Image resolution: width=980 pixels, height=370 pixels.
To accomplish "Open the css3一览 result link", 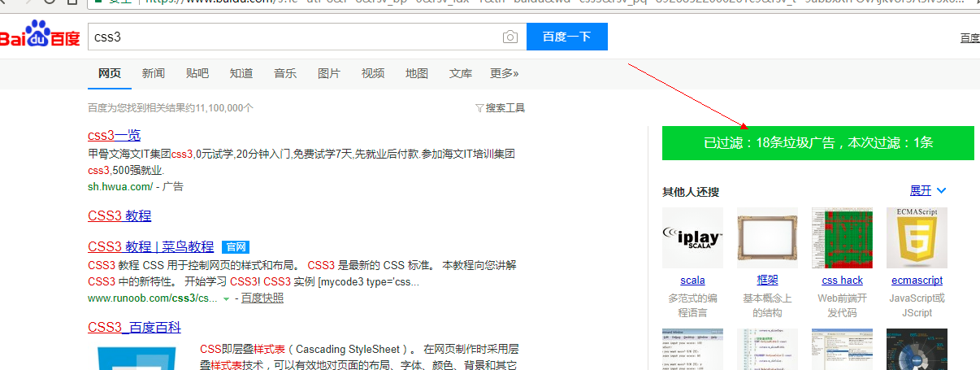I will pyautogui.click(x=114, y=135).
